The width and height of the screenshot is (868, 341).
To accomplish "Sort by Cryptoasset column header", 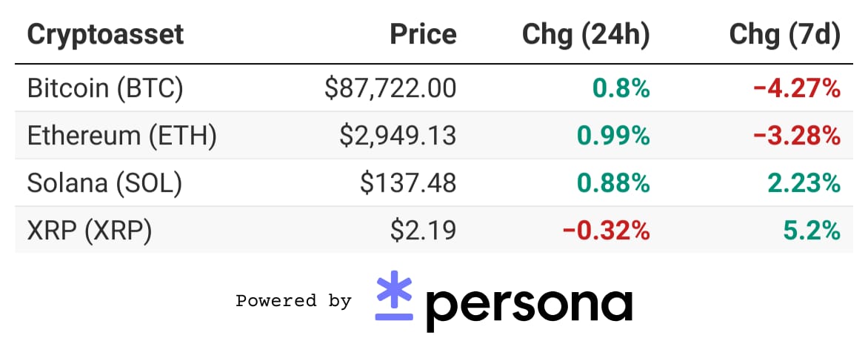I will pyautogui.click(x=105, y=34).
